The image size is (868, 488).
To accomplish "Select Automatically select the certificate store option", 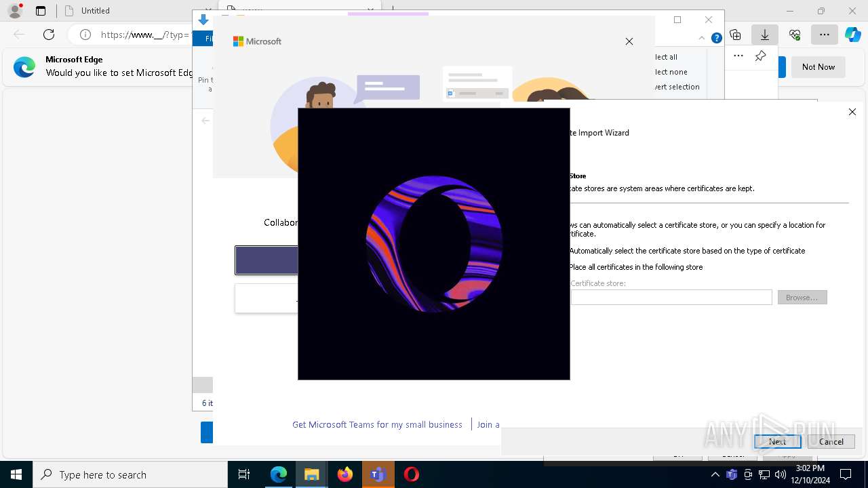I will [x=687, y=251].
